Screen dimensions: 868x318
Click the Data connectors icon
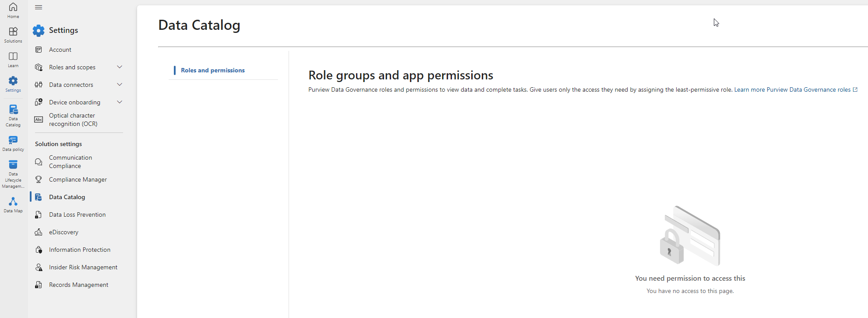pos(39,85)
